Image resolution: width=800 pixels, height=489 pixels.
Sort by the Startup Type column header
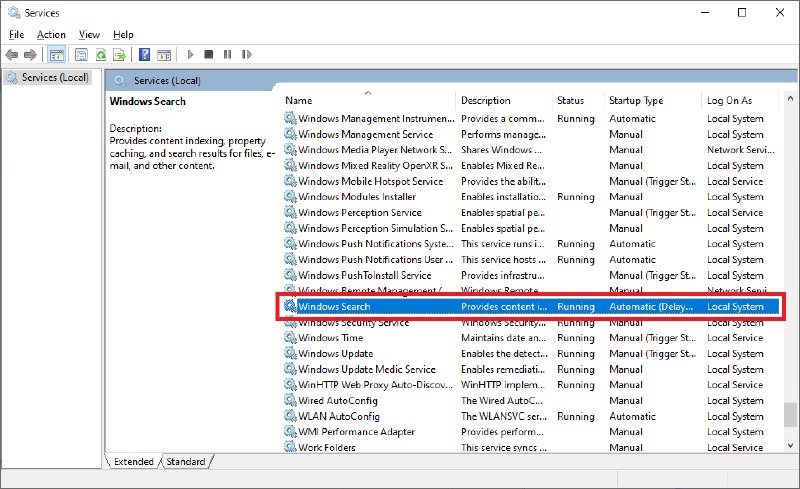click(x=653, y=101)
